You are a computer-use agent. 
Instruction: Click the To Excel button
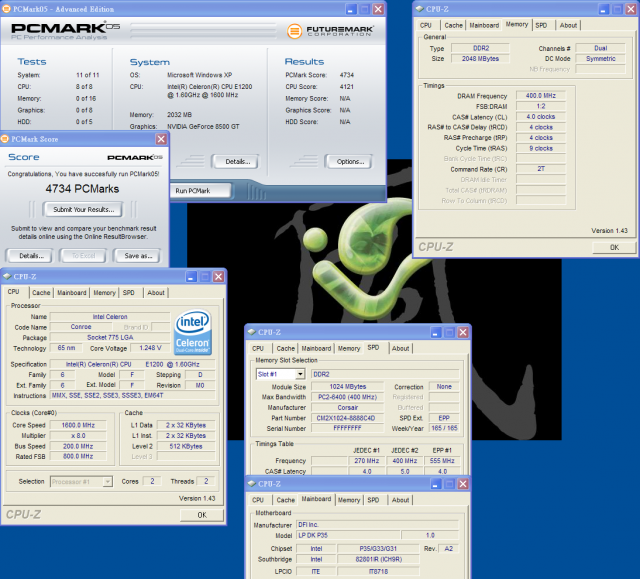coord(83,256)
